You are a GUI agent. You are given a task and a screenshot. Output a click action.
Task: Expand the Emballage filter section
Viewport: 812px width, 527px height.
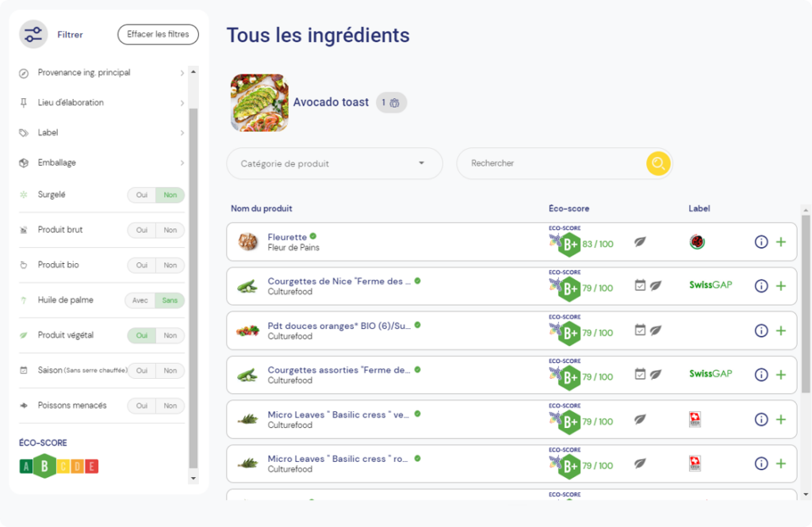(102, 163)
